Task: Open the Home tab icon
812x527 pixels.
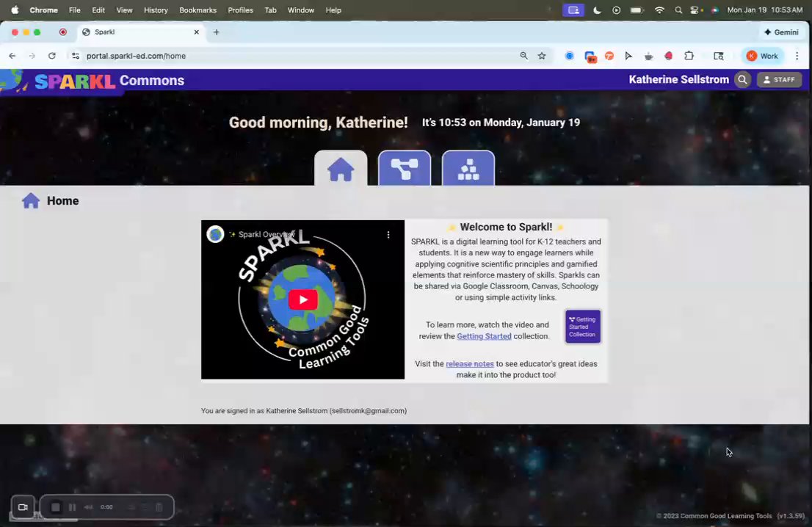Action: [x=341, y=168]
